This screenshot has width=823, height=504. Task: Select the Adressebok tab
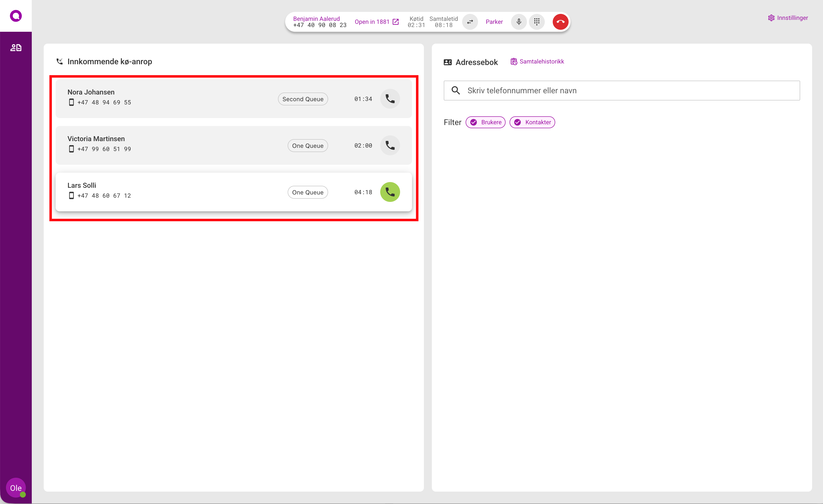point(471,62)
